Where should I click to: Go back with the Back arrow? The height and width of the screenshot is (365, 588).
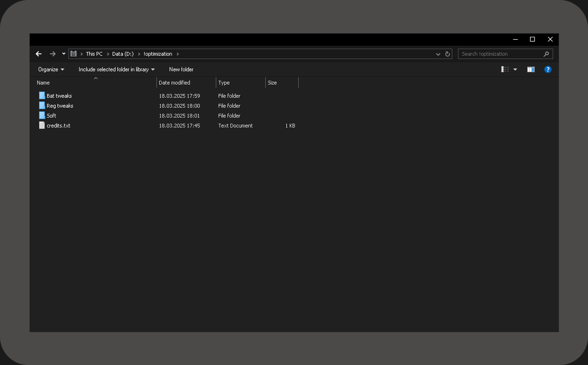pos(39,54)
